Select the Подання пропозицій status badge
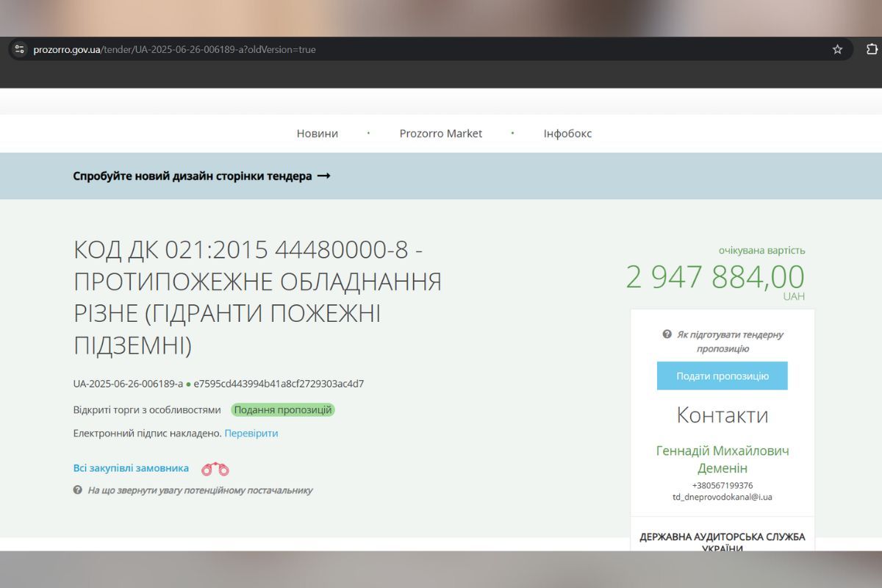Image resolution: width=882 pixels, height=588 pixels. [x=284, y=409]
